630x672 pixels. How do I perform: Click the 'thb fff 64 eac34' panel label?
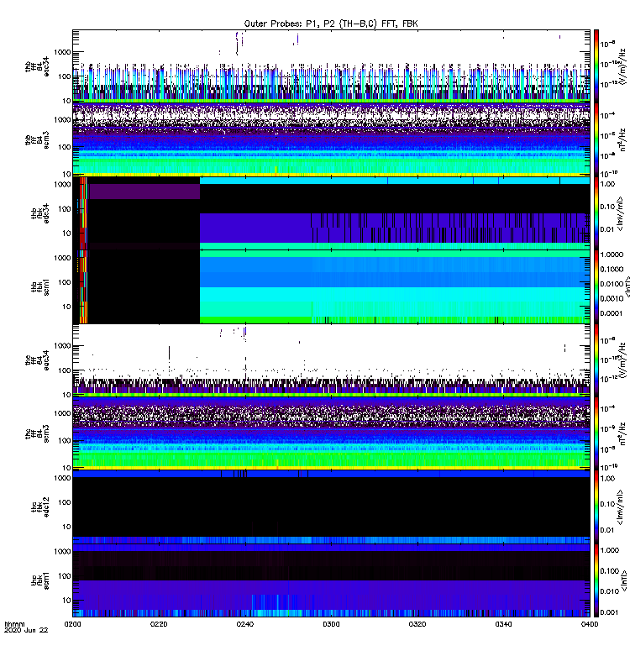(37, 66)
